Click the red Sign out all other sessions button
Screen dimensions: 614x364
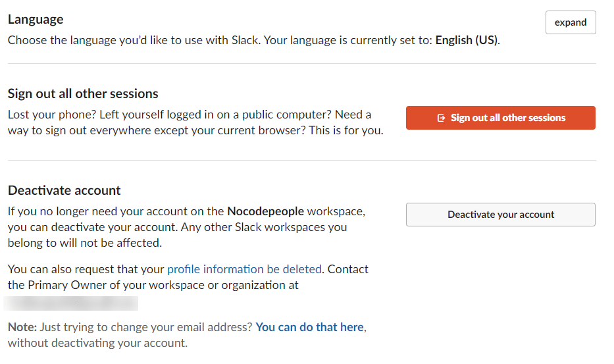pyautogui.click(x=500, y=118)
